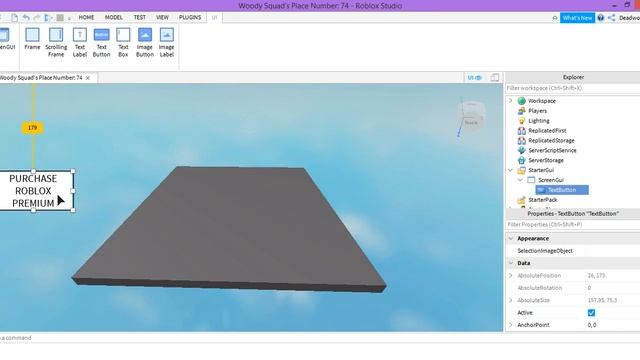Insert a Text Box element
This screenshot has width=640, height=360.
click(123, 42)
